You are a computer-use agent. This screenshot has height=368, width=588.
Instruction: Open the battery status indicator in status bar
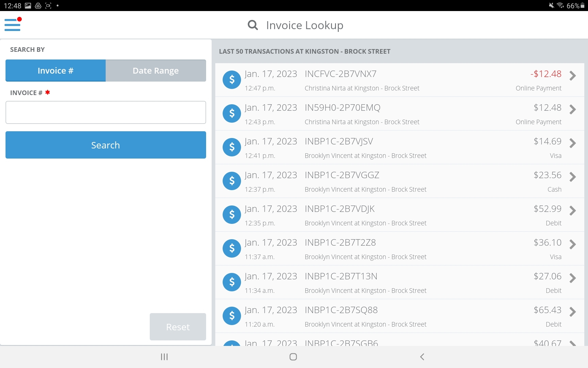click(x=582, y=6)
